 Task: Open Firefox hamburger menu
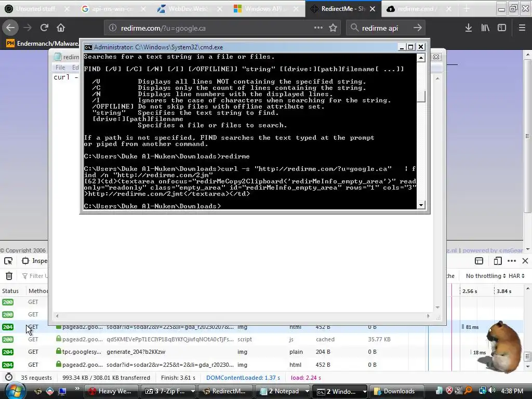(522, 28)
